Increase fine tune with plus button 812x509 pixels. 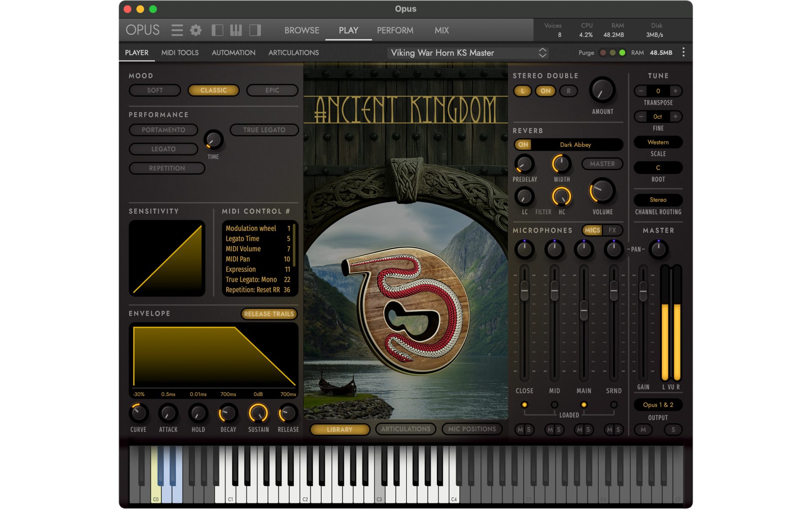675,116
